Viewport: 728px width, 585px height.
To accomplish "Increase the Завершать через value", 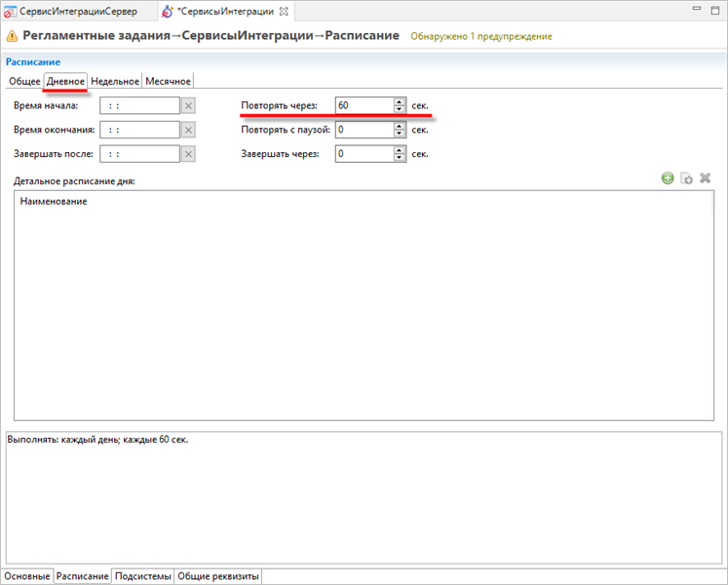I will click(x=400, y=149).
